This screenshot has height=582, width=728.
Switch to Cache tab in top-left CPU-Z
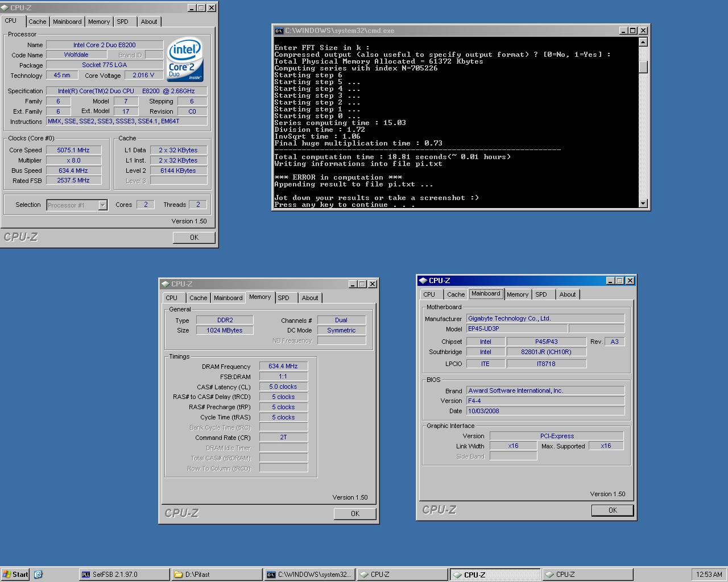click(x=38, y=22)
